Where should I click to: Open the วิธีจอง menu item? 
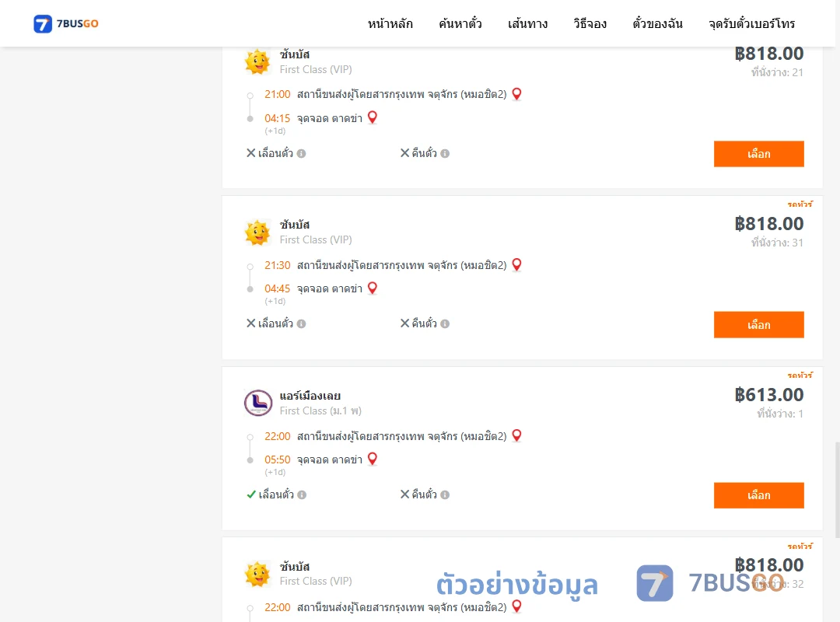(x=590, y=23)
